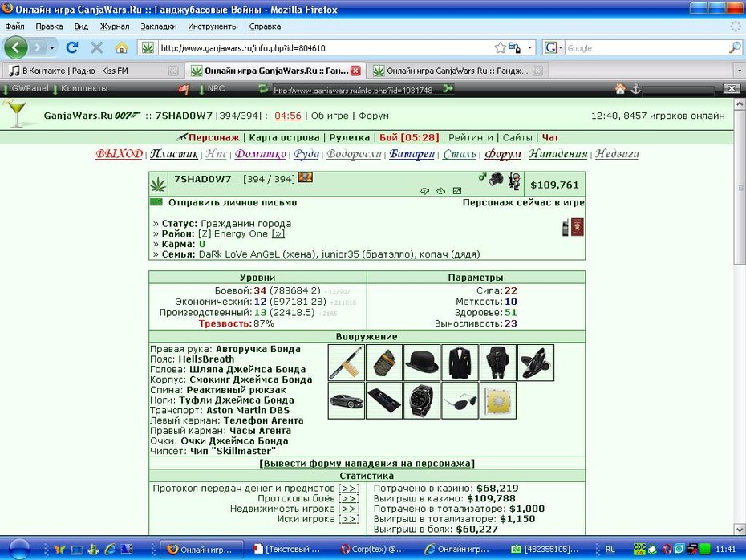Open the Инструменты menu
746x560 pixels.
[213, 26]
